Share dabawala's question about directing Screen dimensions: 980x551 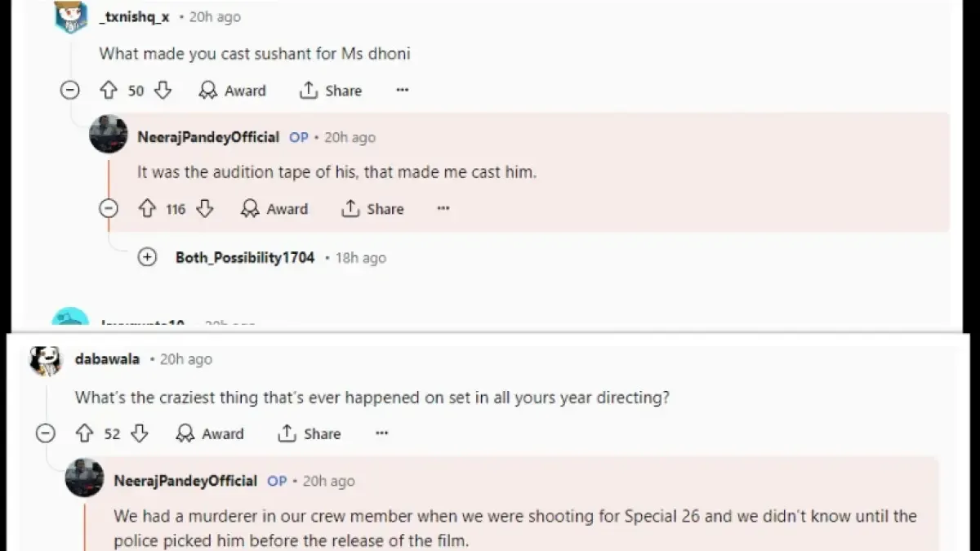(309, 433)
